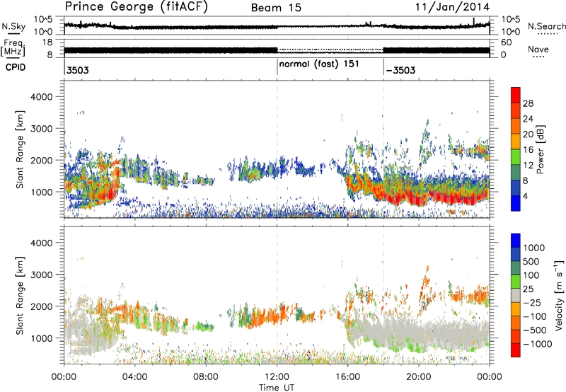Click the 'Nave' legend label
This screenshot has height=392, width=566.
tap(538, 49)
